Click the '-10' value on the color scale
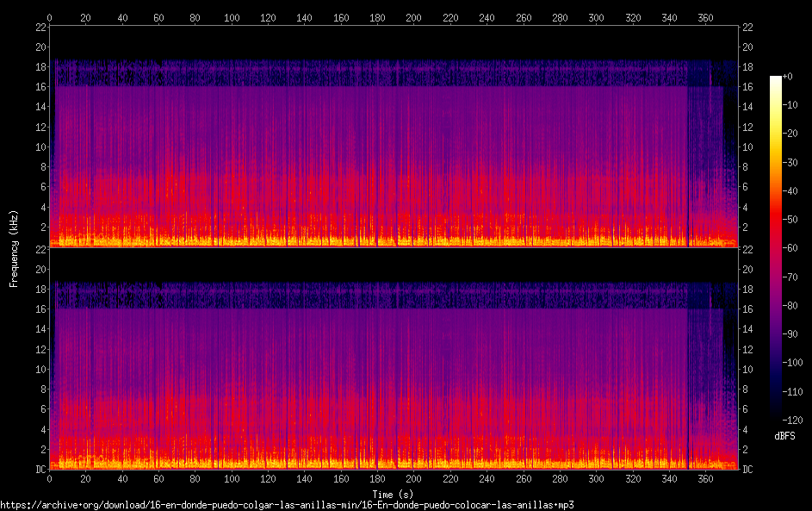This screenshot has height=511, width=812. pyautogui.click(x=790, y=105)
